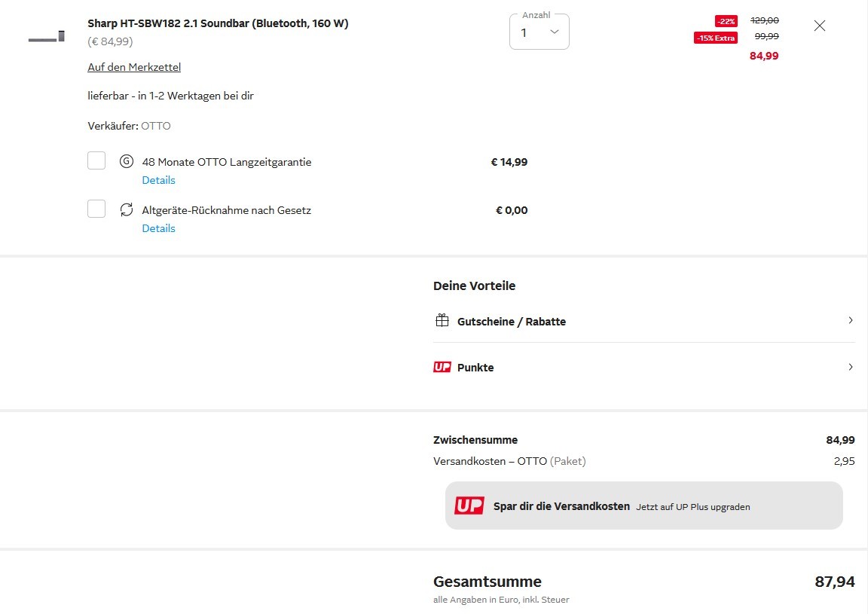
Task: Click the Altgeräte-Rücknahme recycle icon
Action: 127,210
